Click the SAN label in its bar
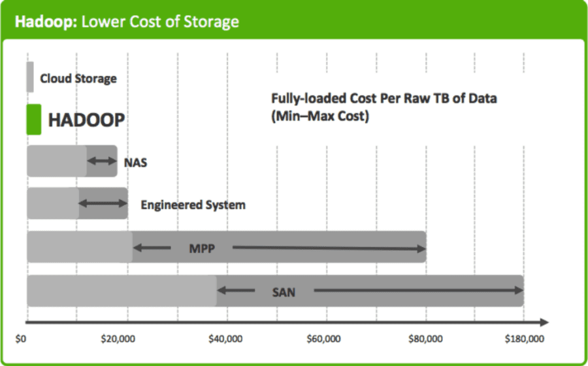 pyautogui.click(x=284, y=292)
